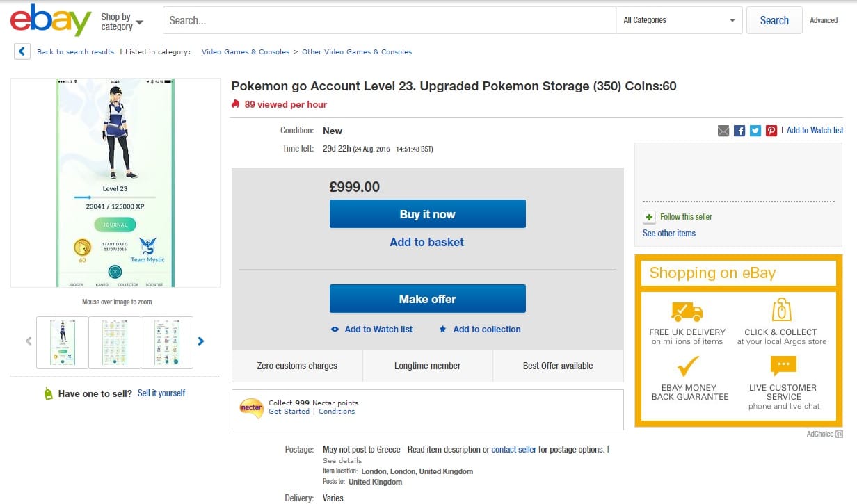857x504 pixels.
Task: Open Other Video Games & Consoles link
Action: 357,52
